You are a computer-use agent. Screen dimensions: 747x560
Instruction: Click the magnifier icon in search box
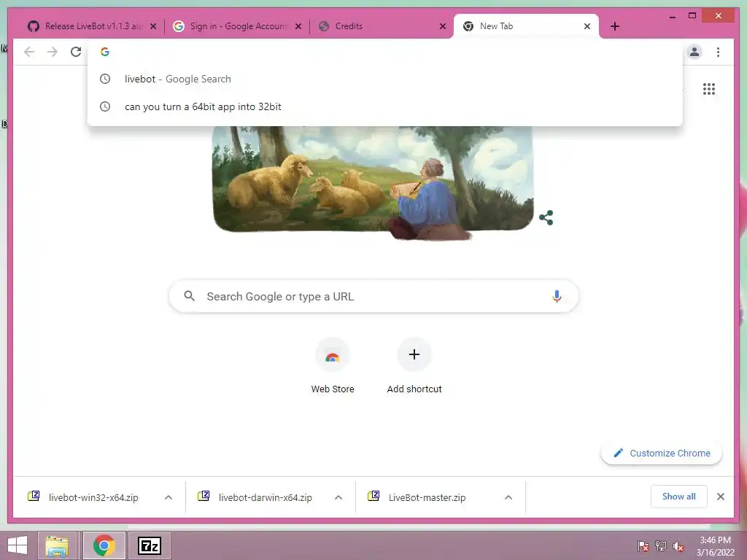pyautogui.click(x=189, y=296)
